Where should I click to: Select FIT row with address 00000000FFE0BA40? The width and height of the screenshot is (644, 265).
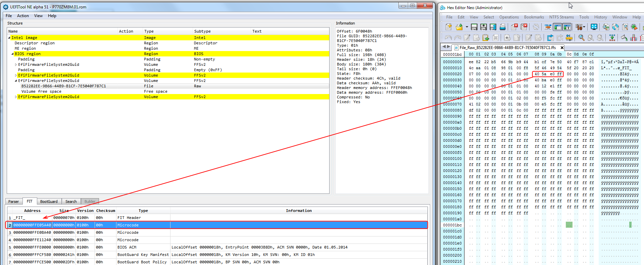pyautogui.click(x=217, y=232)
